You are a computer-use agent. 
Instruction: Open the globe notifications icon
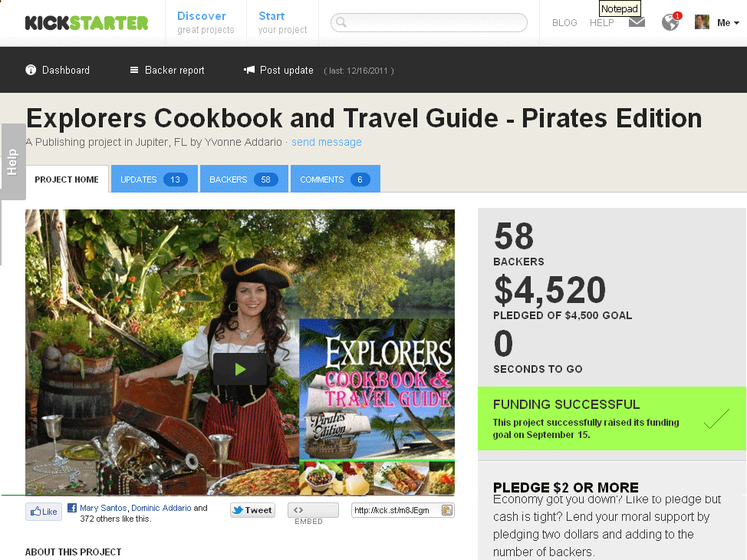coord(671,21)
